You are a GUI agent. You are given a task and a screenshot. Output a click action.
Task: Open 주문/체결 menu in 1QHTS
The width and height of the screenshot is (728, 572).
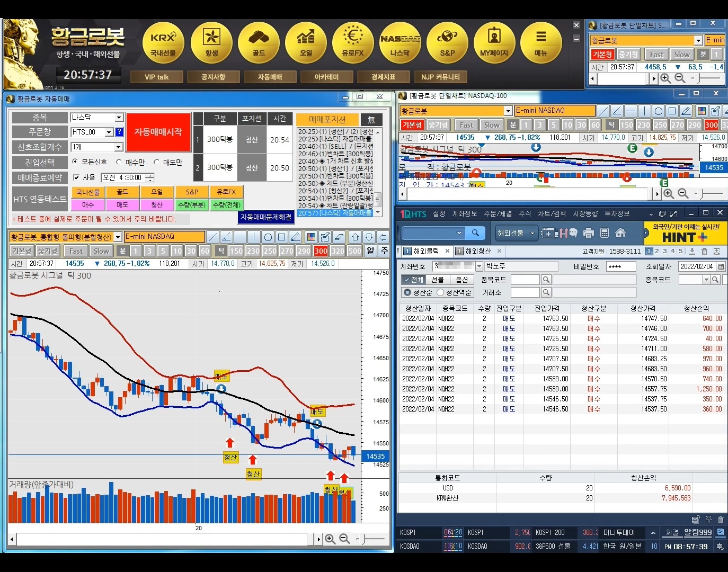(498, 214)
